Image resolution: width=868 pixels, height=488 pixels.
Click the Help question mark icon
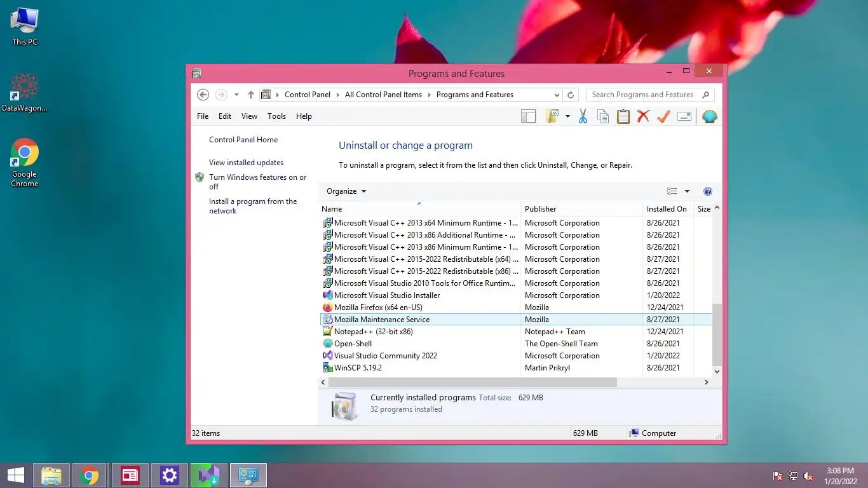pyautogui.click(x=708, y=191)
